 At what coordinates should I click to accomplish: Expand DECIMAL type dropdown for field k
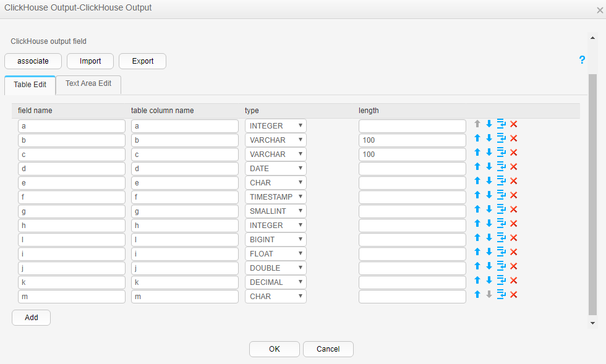pyautogui.click(x=276, y=282)
